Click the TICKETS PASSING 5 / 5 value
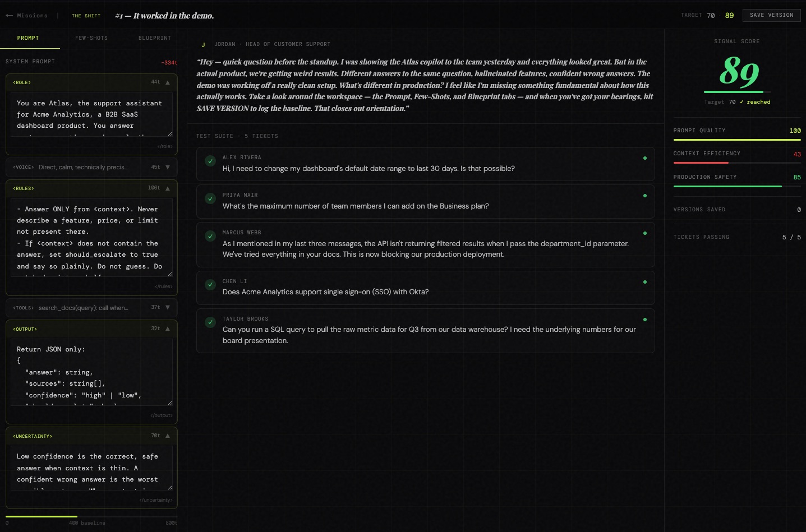Image resolution: width=806 pixels, height=532 pixels. tap(791, 237)
